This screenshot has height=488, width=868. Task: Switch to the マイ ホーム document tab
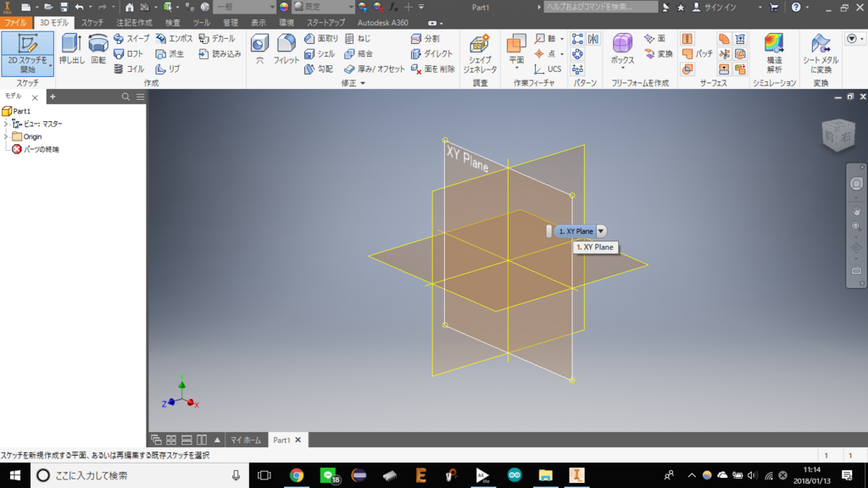[x=246, y=441]
